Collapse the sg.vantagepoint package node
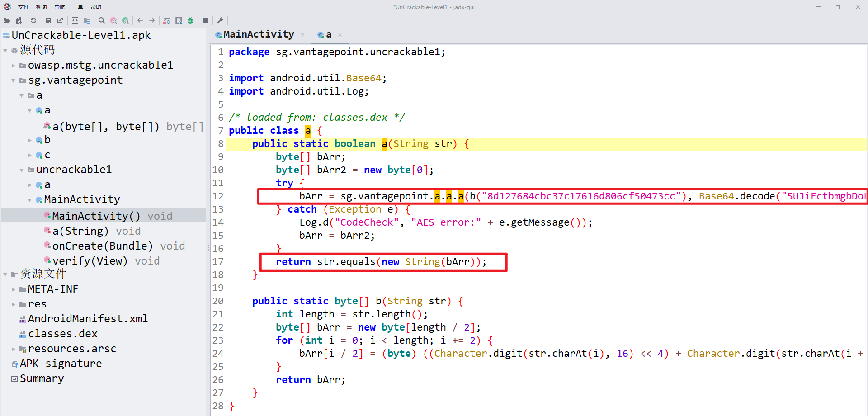This screenshot has width=868, height=416. click(x=14, y=80)
